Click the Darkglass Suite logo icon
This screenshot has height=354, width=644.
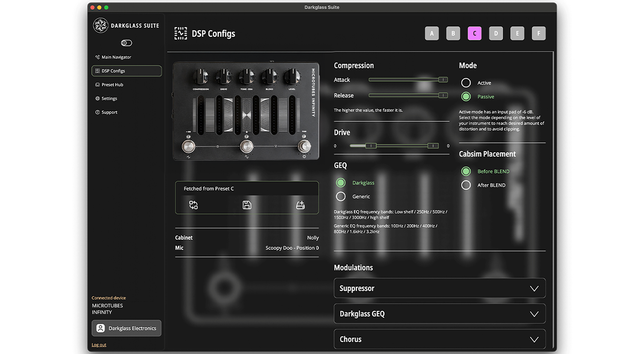(100, 25)
